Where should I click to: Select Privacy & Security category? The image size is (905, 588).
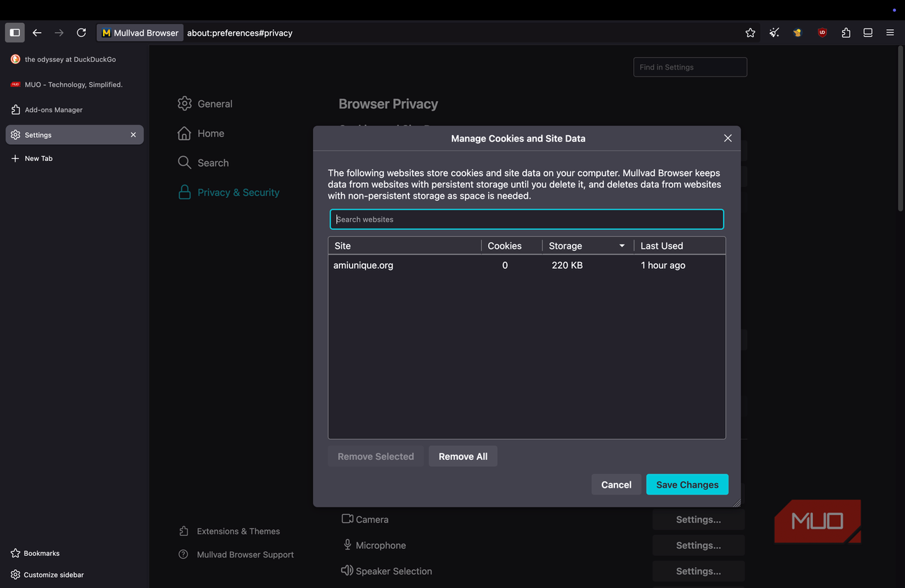229,192
